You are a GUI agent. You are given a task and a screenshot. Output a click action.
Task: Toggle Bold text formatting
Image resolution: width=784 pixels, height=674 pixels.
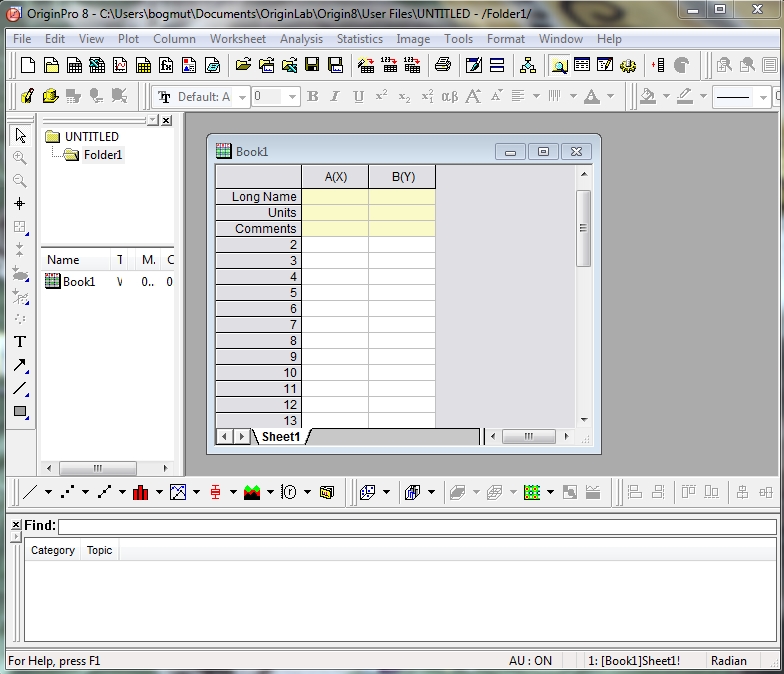coord(312,96)
